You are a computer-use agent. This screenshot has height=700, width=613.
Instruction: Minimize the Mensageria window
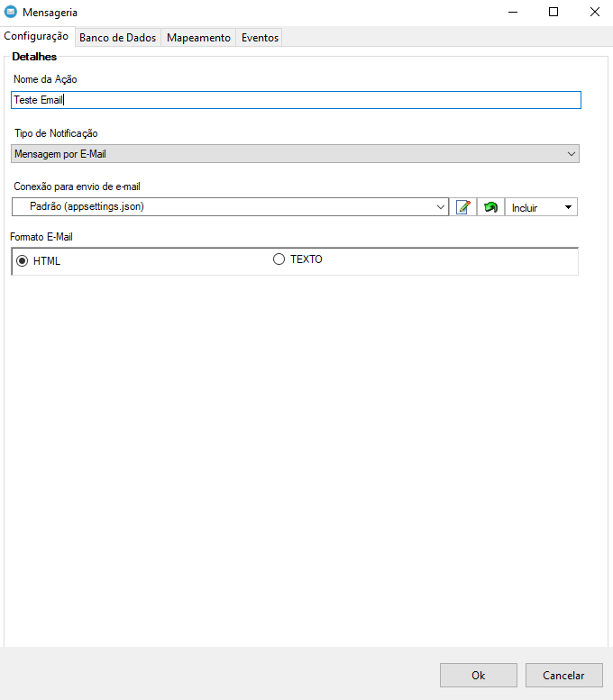pos(512,12)
